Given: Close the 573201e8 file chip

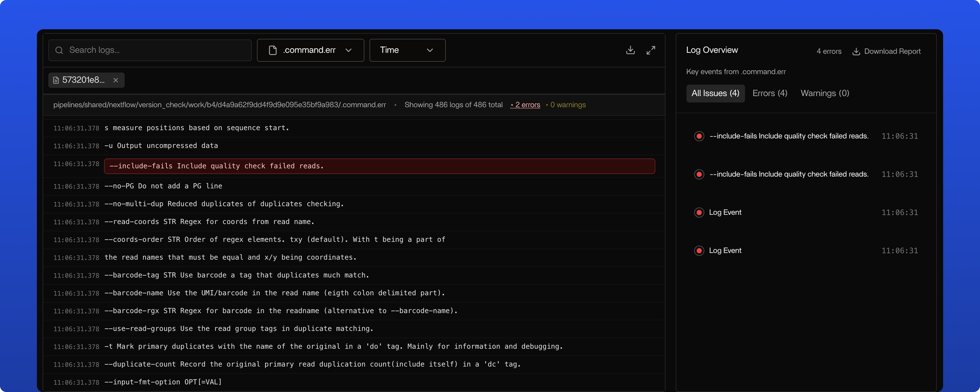Looking at the screenshot, I should (x=116, y=80).
